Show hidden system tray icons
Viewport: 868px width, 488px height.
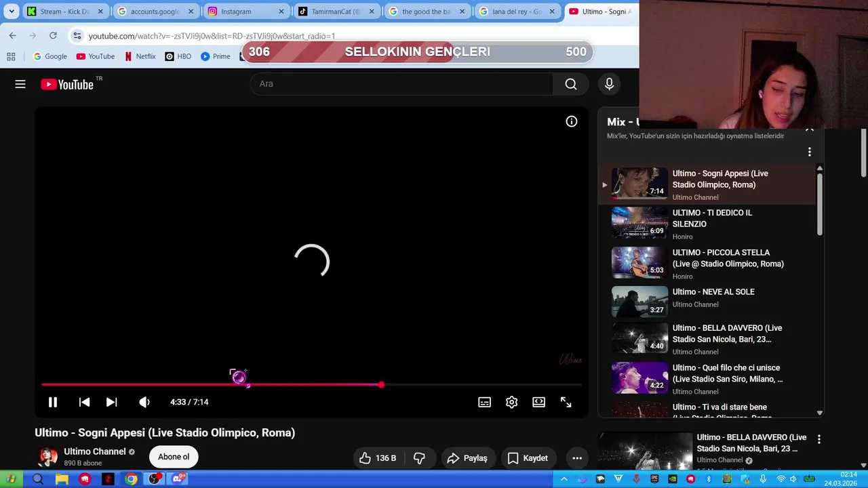(x=564, y=479)
